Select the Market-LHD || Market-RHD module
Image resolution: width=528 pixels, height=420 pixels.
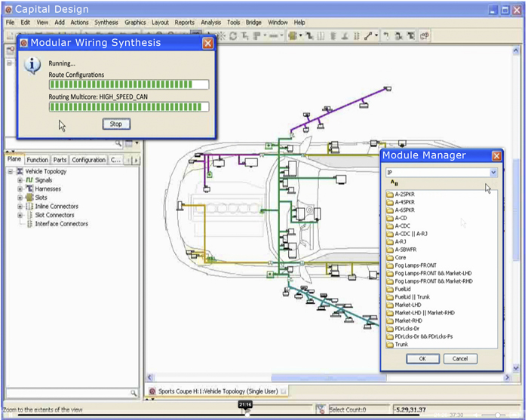[x=425, y=313]
